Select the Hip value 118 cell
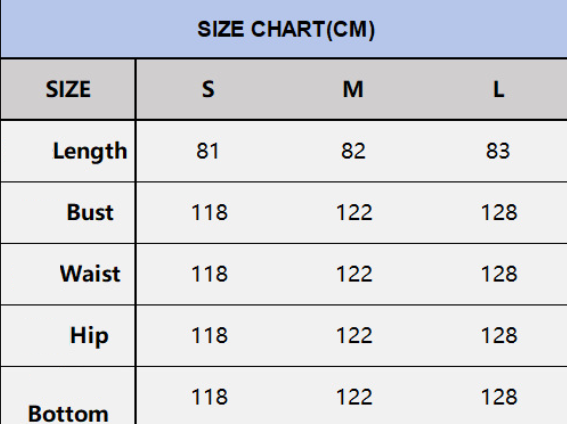This screenshot has height=424, width=567. pyautogui.click(x=209, y=335)
